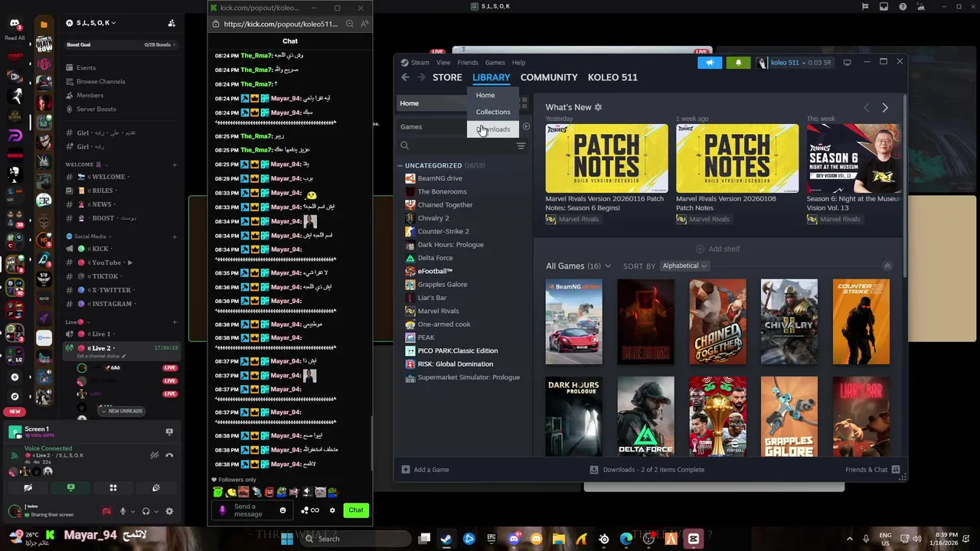Open Steam announcements megaphone button
This screenshot has width=980, height=551.
pos(710,63)
